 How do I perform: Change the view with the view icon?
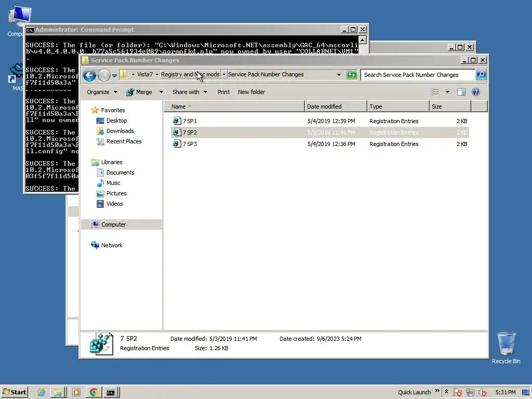coord(435,92)
